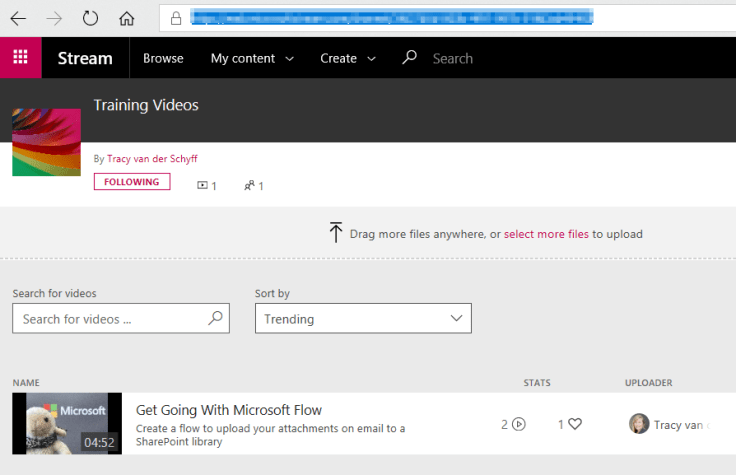Click the play views icon in stats
Image resolution: width=736 pixels, height=475 pixels.
(x=518, y=424)
